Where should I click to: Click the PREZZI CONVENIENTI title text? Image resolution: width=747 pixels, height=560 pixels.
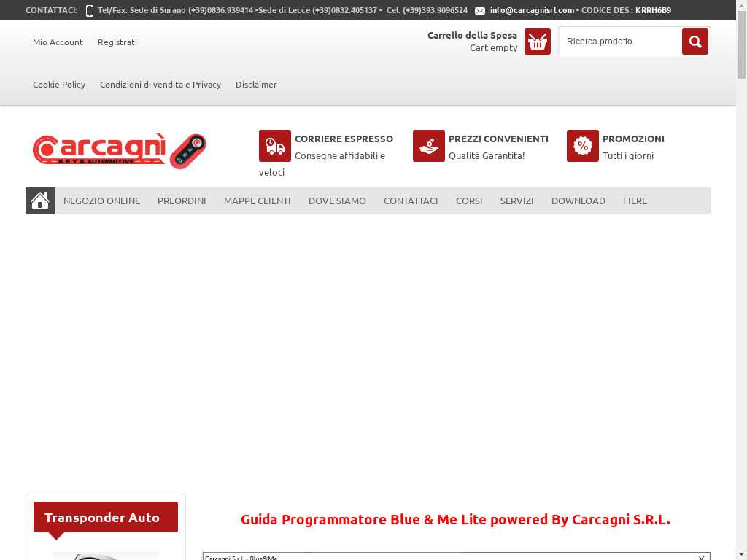point(499,139)
